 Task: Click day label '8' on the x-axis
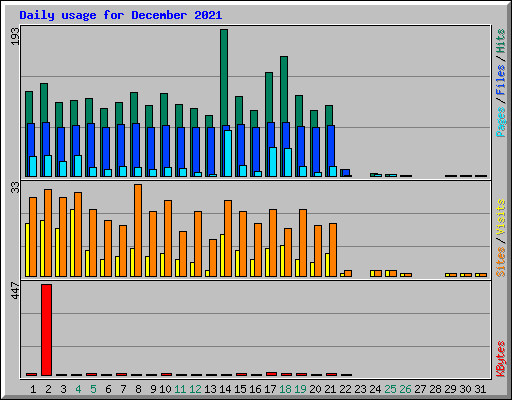coord(138,389)
